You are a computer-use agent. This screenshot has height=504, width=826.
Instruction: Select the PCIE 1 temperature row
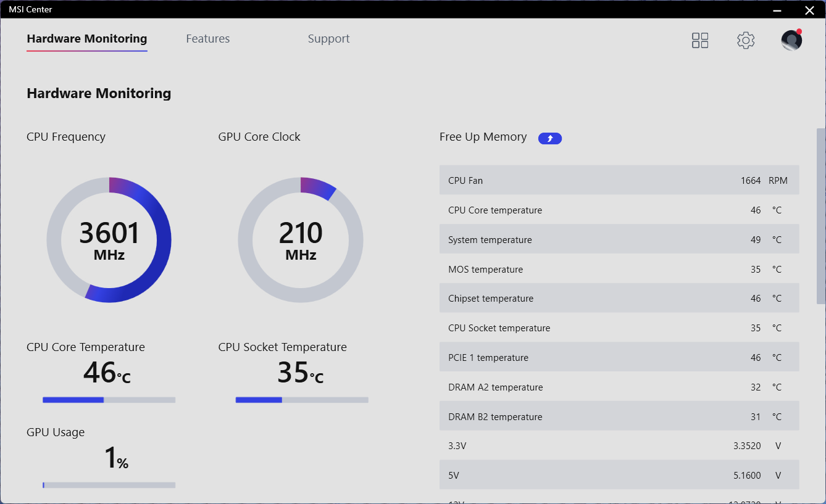point(619,358)
